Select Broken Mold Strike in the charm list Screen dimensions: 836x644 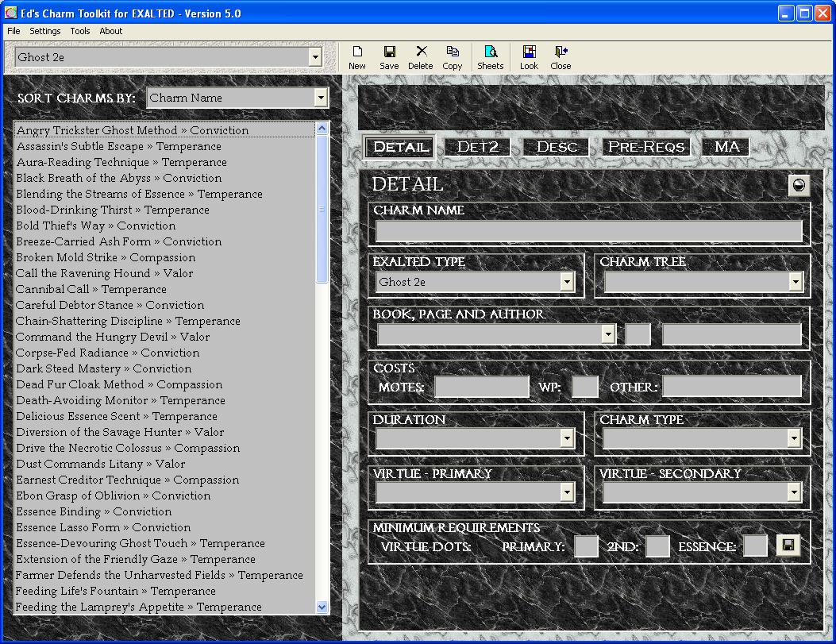coord(106,257)
